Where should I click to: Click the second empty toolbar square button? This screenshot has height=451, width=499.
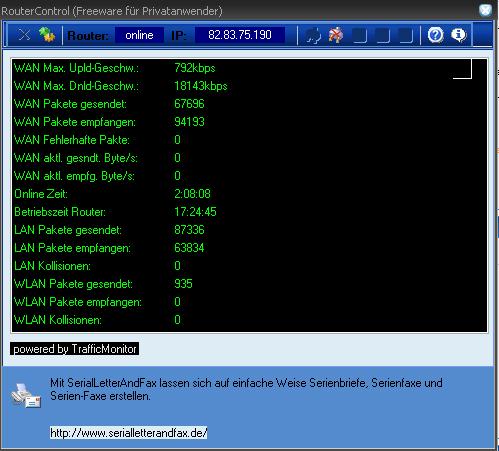pos(382,35)
